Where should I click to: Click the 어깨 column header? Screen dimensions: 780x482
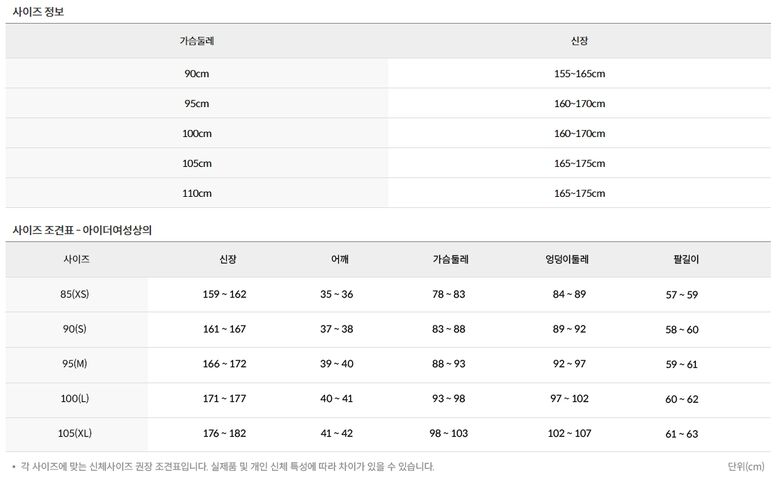pos(339,259)
